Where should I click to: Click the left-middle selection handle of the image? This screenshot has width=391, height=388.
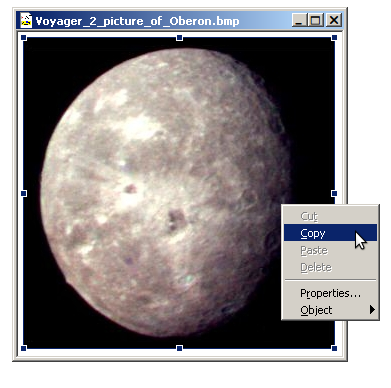24,193
